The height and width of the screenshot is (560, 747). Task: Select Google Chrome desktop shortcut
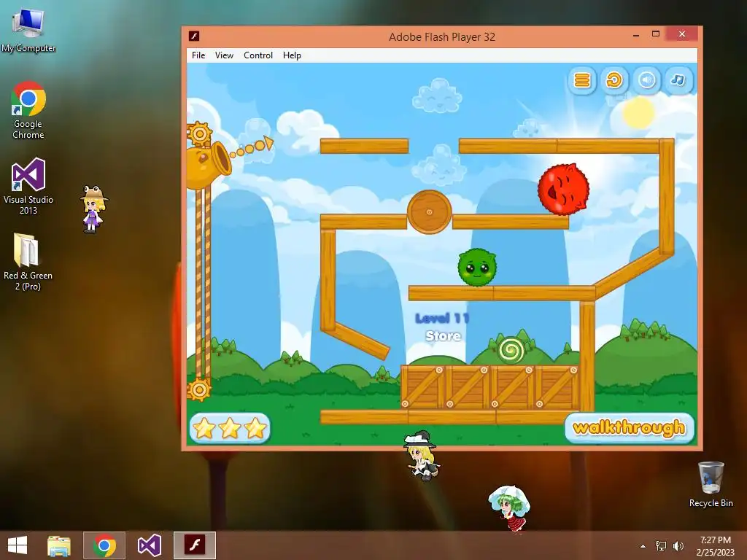[28, 111]
